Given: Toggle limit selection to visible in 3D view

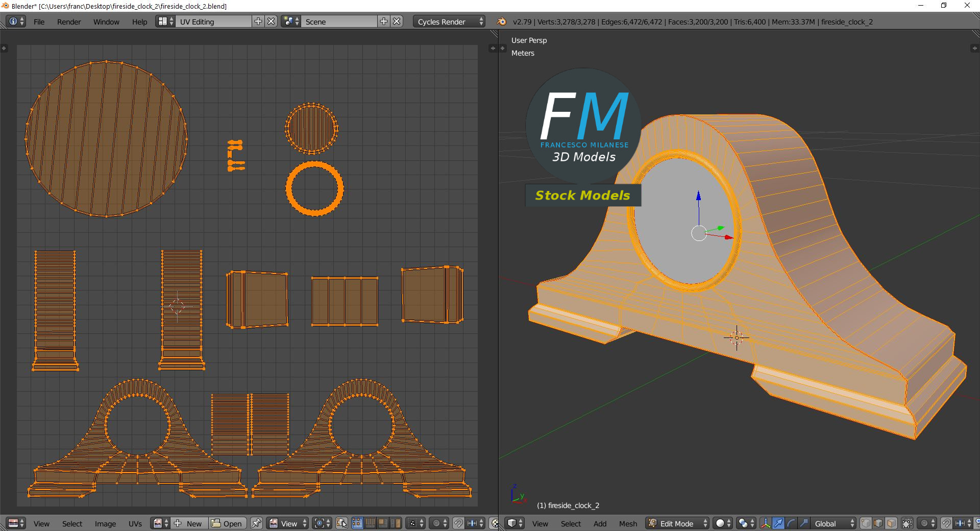Looking at the screenshot, I should click(x=907, y=523).
